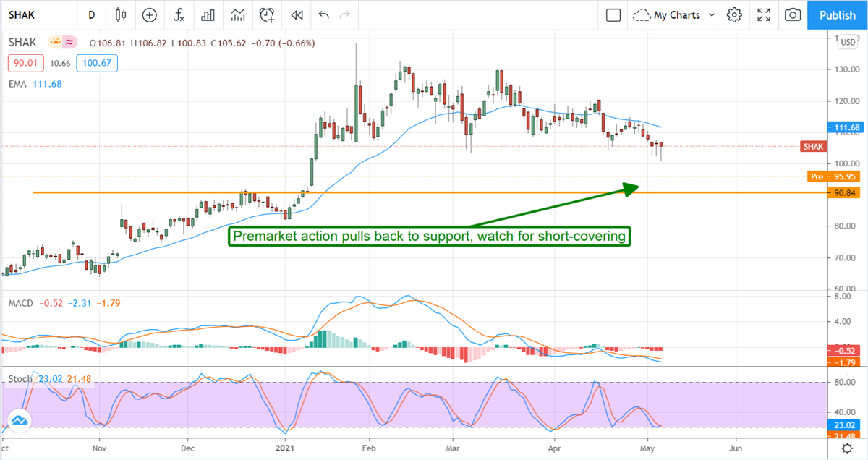Open the fx indicators menu
Screen dimensions: 868x460
pyautogui.click(x=178, y=14)
